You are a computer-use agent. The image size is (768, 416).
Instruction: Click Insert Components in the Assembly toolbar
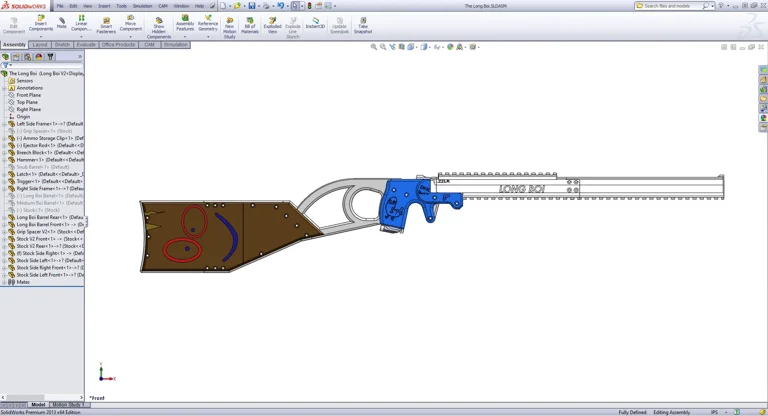tap(41, 24)
